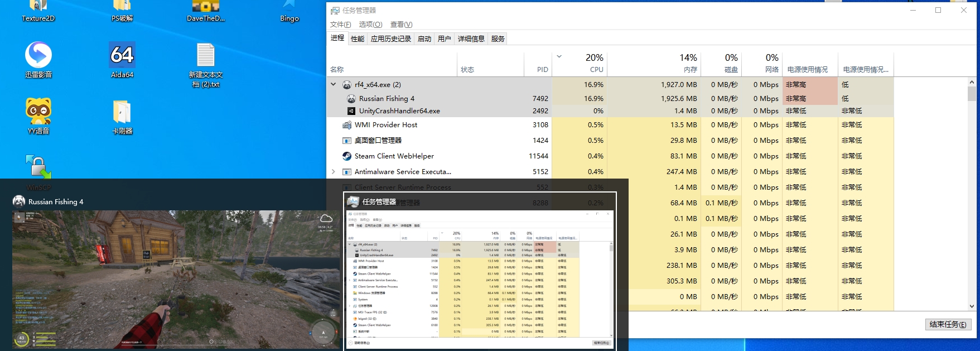Image resolution: width=980 pixels, height=351 pixels.
Task: Switch to the 进程 tab
Action: point(337,38)
